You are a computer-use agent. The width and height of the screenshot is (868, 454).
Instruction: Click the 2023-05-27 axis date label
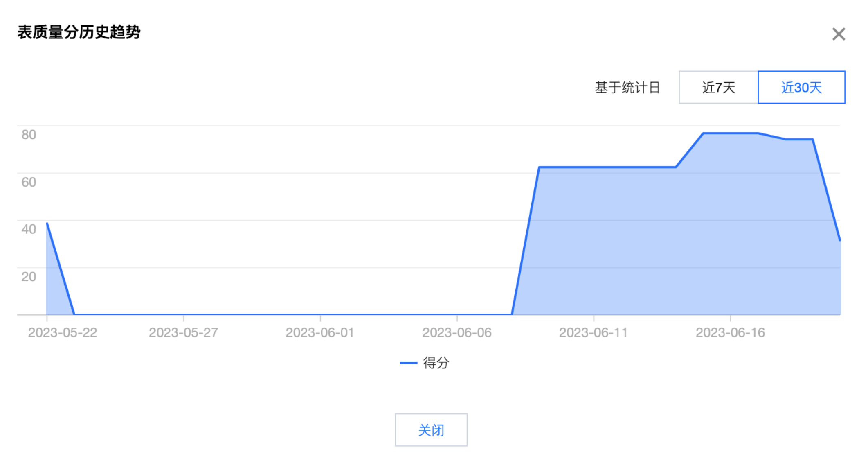[183, 332]
